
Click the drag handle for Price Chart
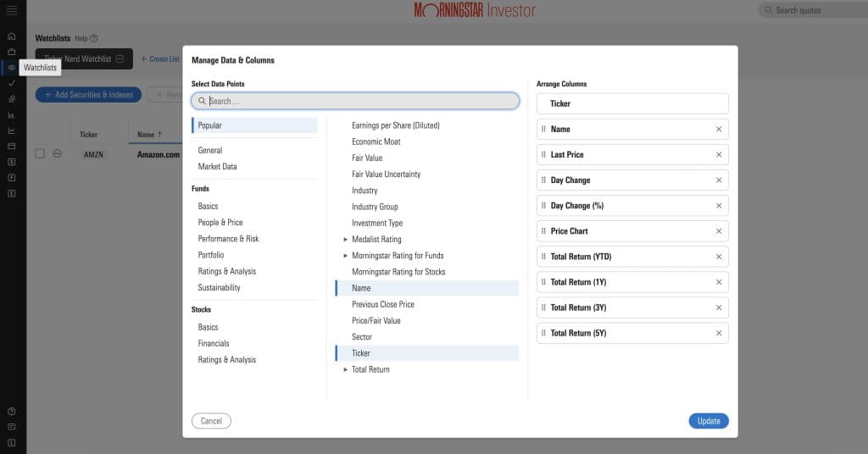[543, 231]
